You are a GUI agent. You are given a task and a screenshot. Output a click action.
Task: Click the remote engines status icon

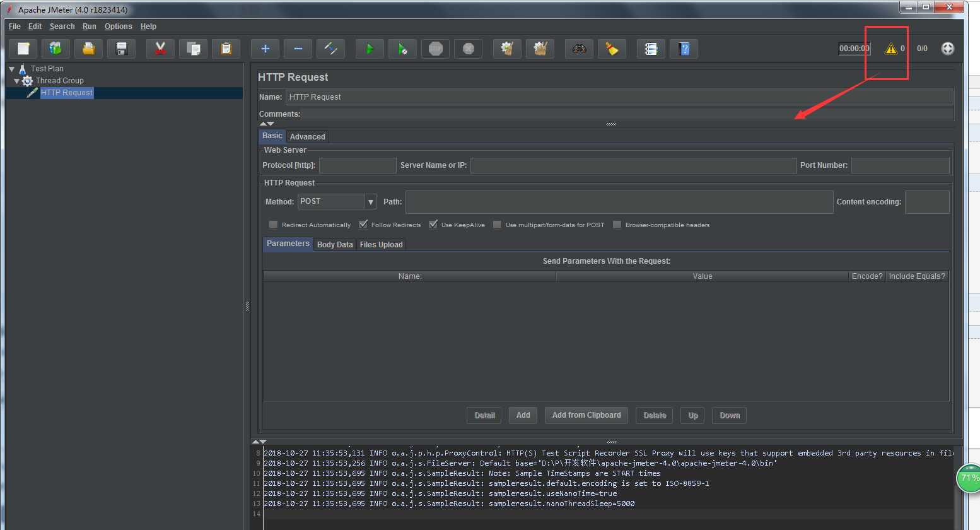click(x=948, y=49)
